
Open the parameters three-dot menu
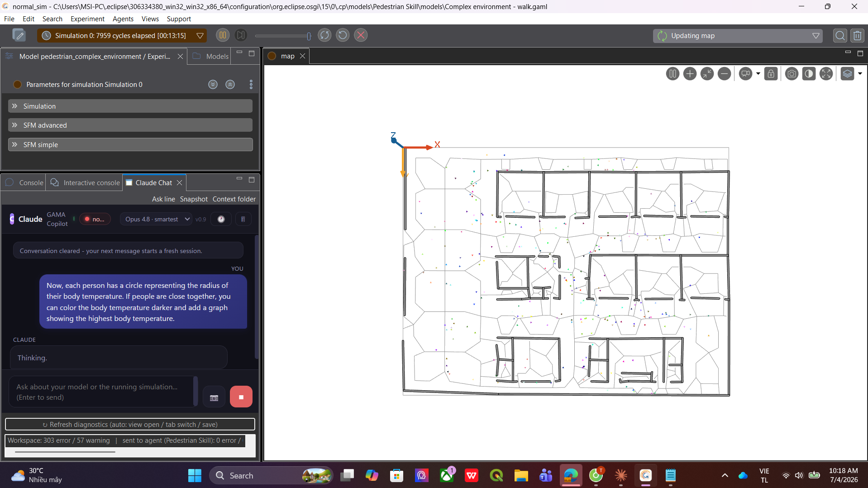(251, 85)
